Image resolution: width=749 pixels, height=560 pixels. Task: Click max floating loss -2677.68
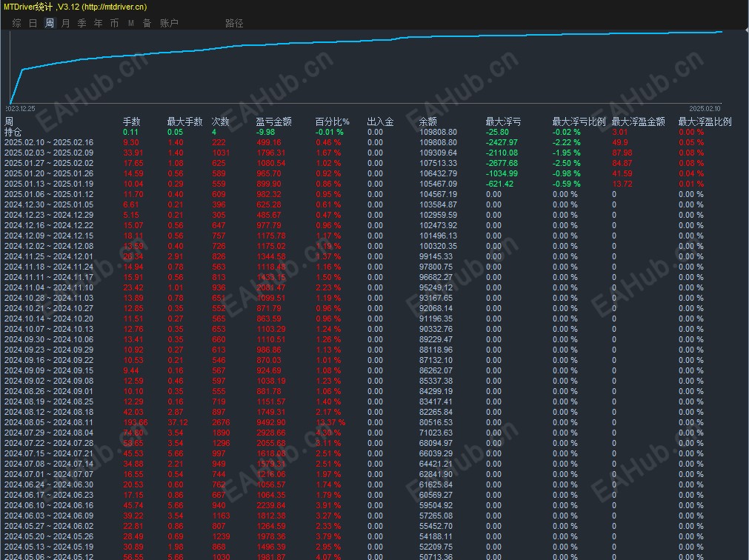click(x=502, y=163)
